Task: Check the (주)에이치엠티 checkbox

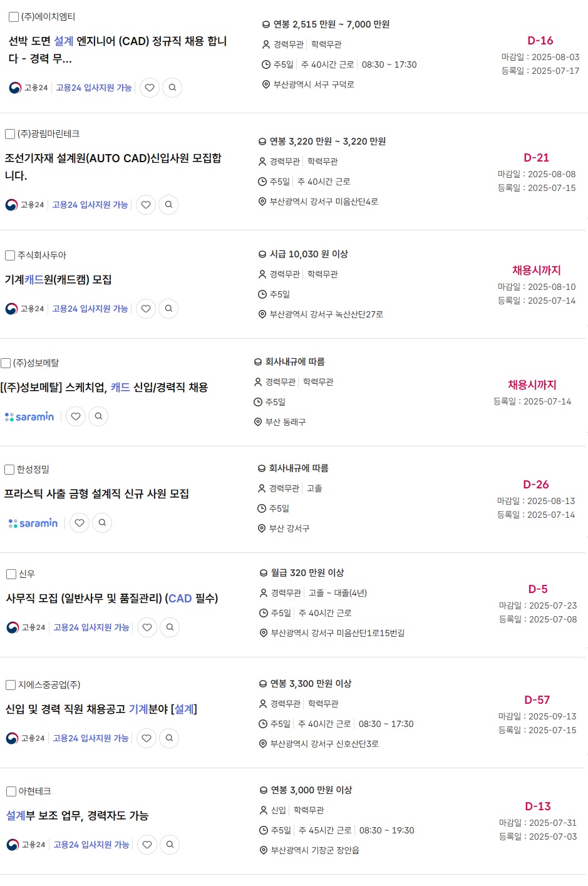Action: pos(14,17)
